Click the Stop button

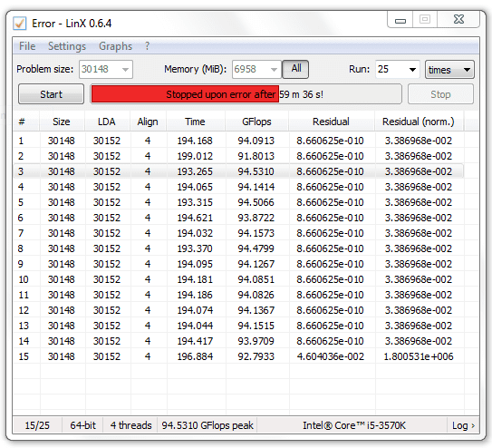point(440,94)
